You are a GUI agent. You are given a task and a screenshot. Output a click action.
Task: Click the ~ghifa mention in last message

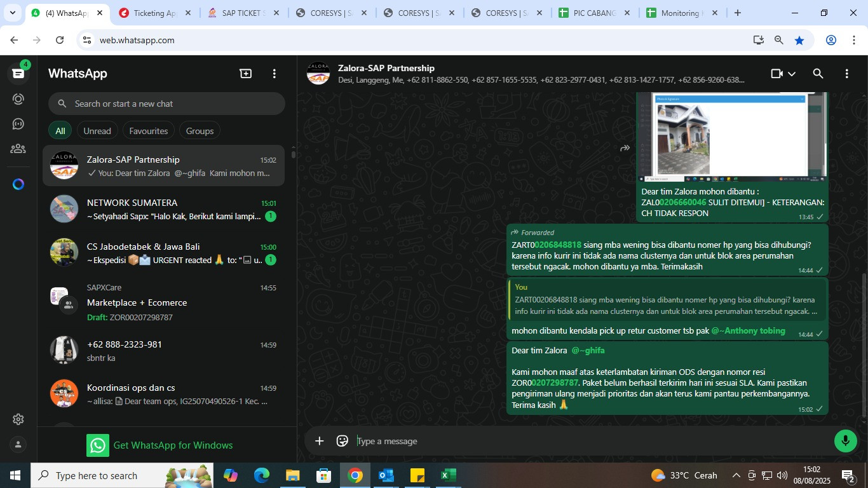click(588, 350)
